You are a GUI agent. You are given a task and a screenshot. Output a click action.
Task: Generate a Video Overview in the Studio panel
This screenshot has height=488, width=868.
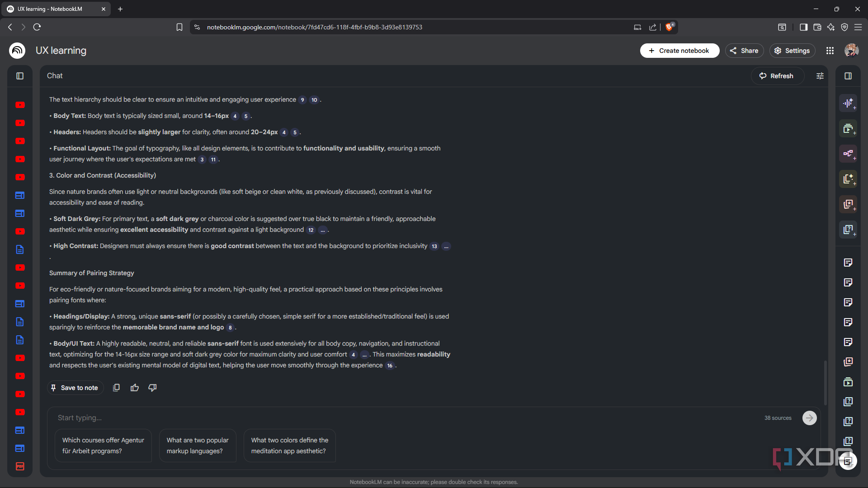pyautogui.click(x=848, y=128)
